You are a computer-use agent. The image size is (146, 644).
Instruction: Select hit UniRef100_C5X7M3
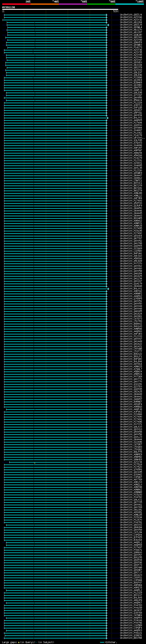(131, 321)
